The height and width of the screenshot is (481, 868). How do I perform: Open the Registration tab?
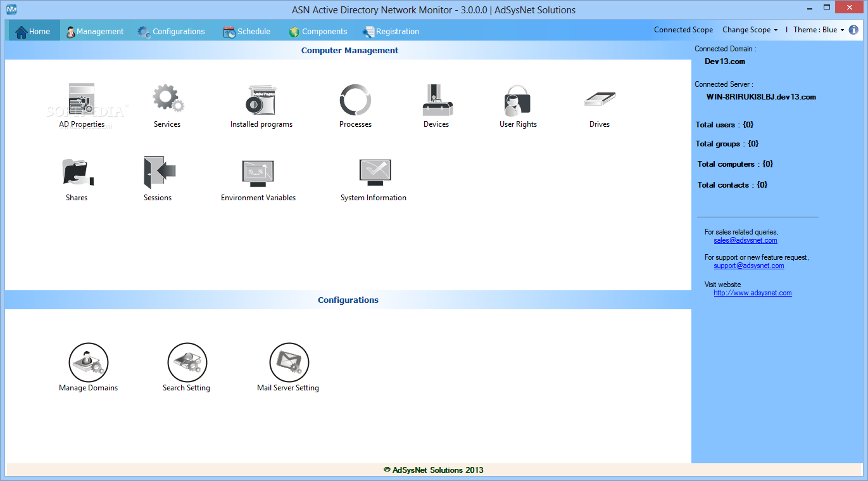tap(391, 31)
